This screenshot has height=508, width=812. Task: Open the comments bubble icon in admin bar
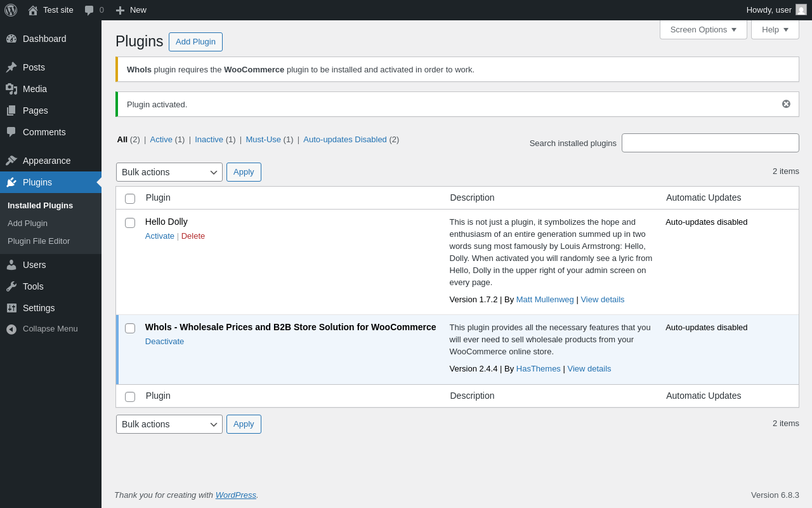click(89, 10)
